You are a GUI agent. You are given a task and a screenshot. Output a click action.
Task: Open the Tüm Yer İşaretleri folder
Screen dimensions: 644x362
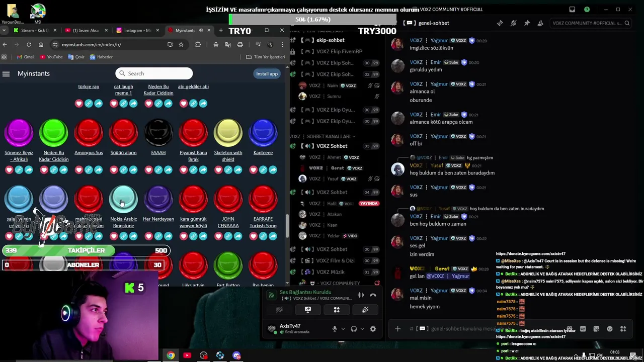point(265,57)
